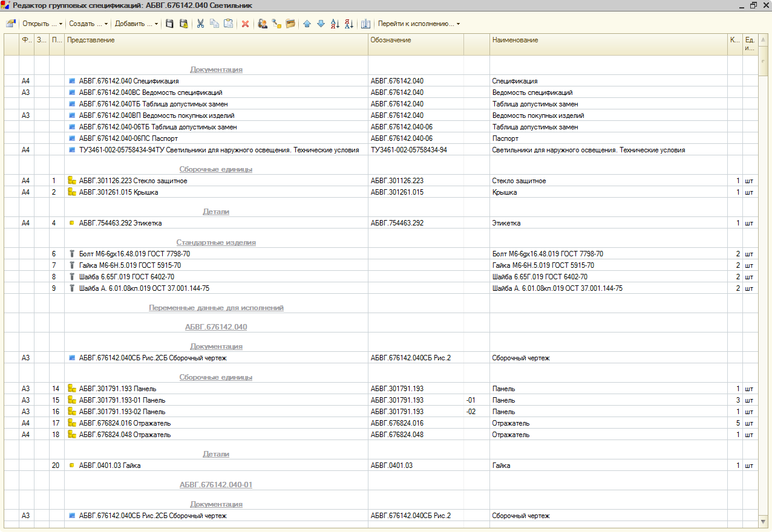Click the scrollbar down arrow

[764, 521]
